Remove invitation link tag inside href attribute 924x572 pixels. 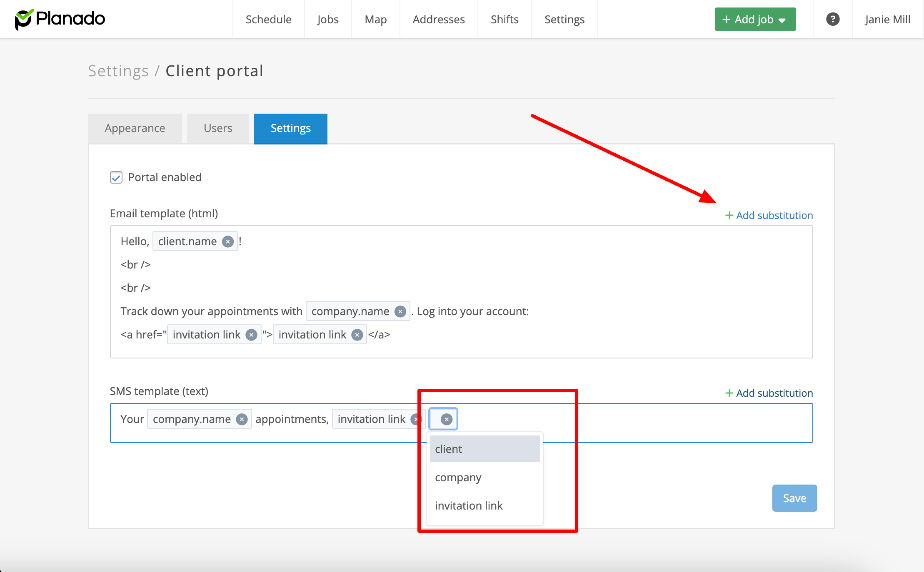pyautogui.click(x=251, y=335)
